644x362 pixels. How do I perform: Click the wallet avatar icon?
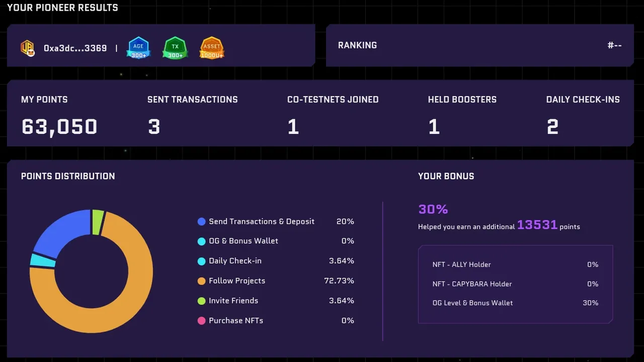coord(28,48)
